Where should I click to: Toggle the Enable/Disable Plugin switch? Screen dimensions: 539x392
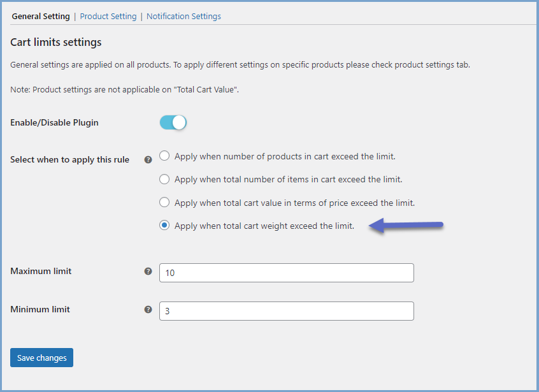point(173,122)
